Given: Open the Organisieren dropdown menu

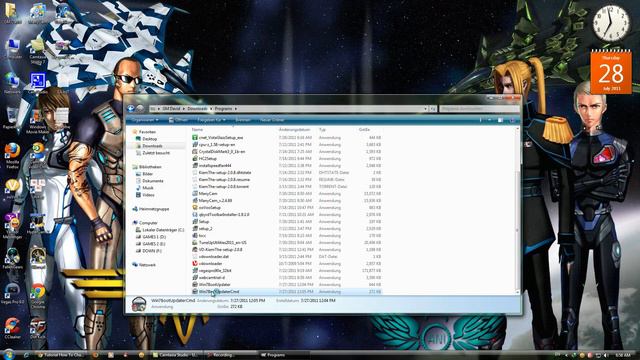Looking at the screenshot, I should tap(144, 120).
